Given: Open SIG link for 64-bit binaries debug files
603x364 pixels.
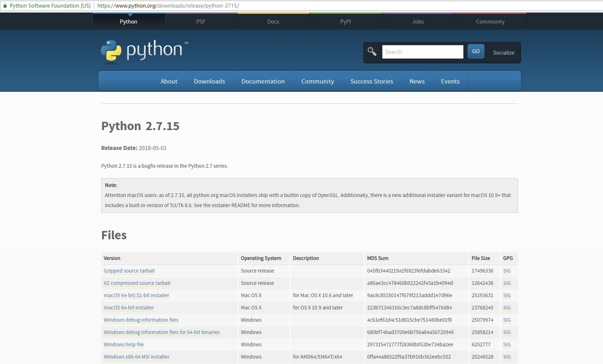Looking at the screenshot, I should (507, 332).
